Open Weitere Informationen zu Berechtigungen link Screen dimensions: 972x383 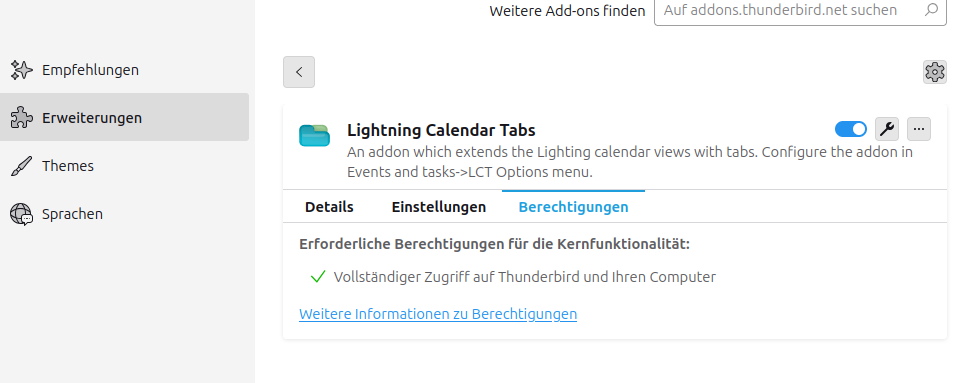tap(438, 314)
